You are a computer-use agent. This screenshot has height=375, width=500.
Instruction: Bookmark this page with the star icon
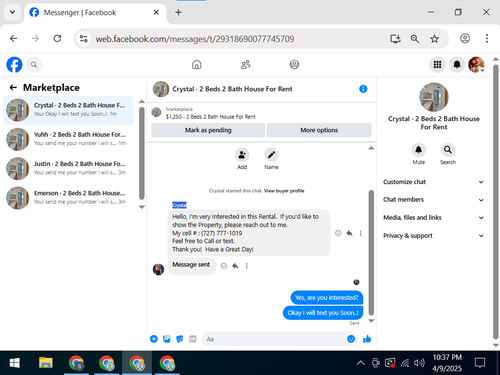click(434, 39)
